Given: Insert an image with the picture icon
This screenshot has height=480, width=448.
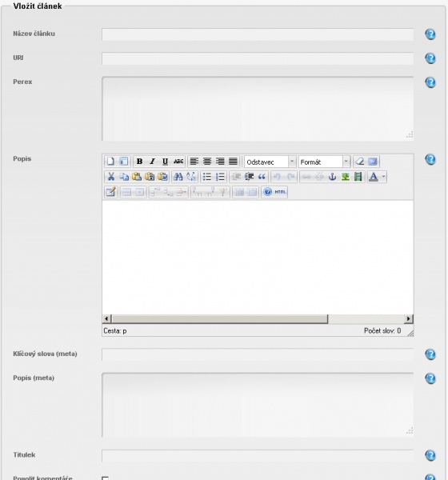Looking at the screenshot, I should [346, 177].
